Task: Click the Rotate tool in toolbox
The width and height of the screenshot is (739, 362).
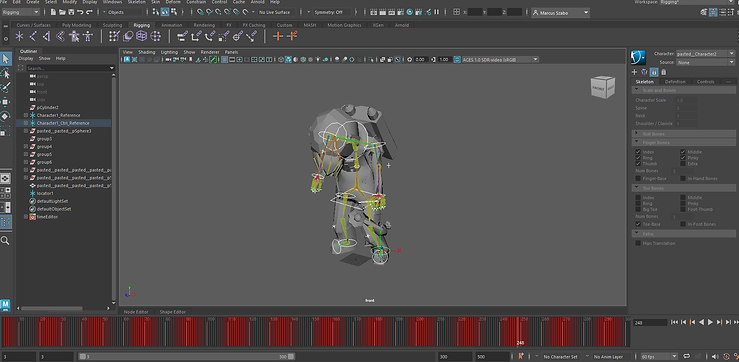Action: (5, 116)
